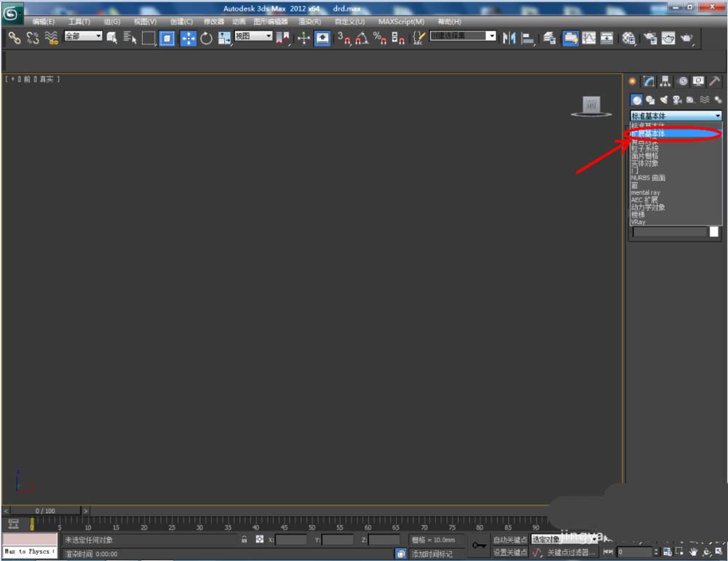Toggle Keyboard Shortcut Override

pyautogui.click(x=323, y=38)
